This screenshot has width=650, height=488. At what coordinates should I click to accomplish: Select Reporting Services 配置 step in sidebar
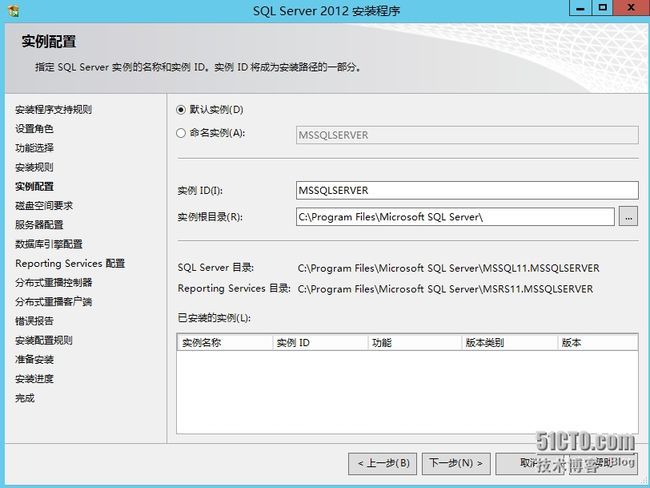[70, 263]
